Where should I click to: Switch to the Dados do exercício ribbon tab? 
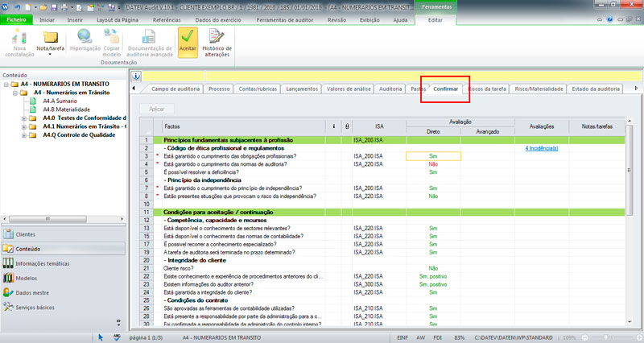point(218,19)
